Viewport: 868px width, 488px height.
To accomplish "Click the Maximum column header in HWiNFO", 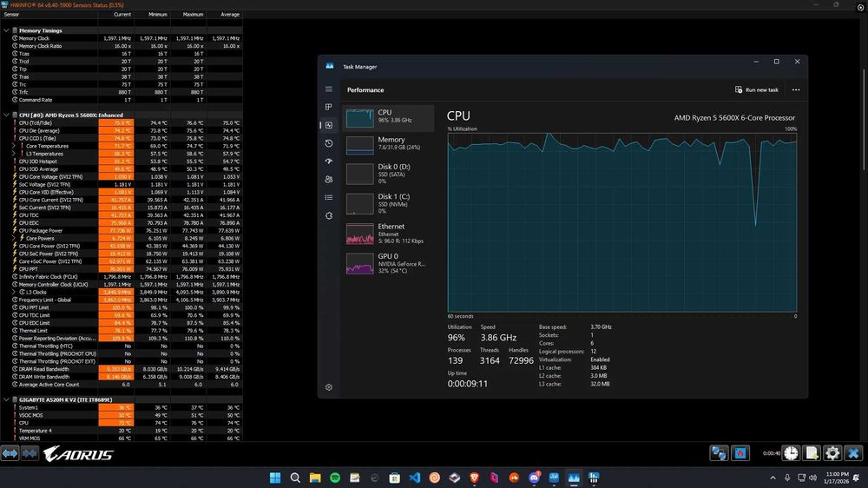I will pos(188,15).
